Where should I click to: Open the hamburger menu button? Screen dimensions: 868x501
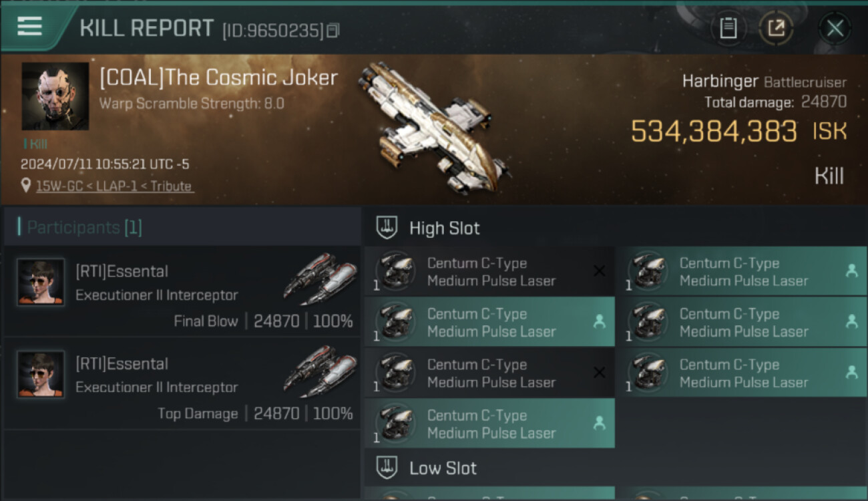click(x=30, y=27)
